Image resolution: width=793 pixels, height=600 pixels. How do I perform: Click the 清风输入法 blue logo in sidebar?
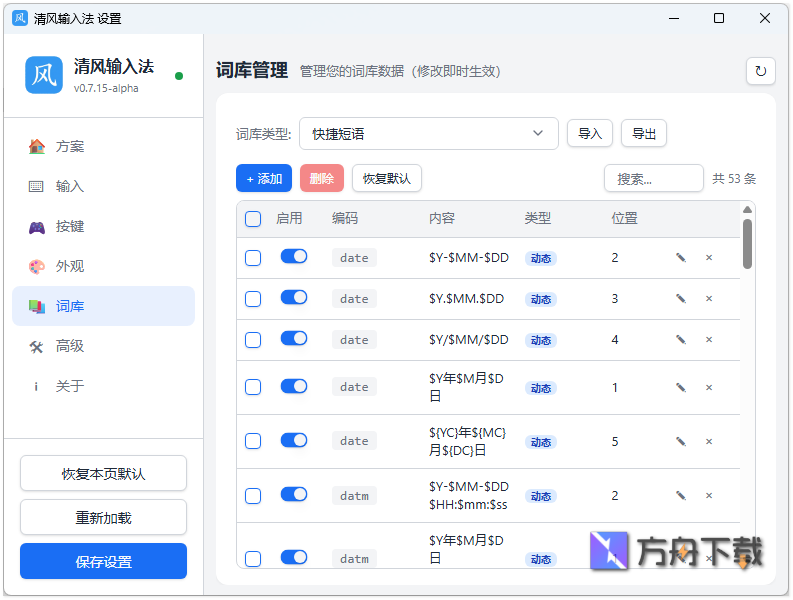(44, 75)
